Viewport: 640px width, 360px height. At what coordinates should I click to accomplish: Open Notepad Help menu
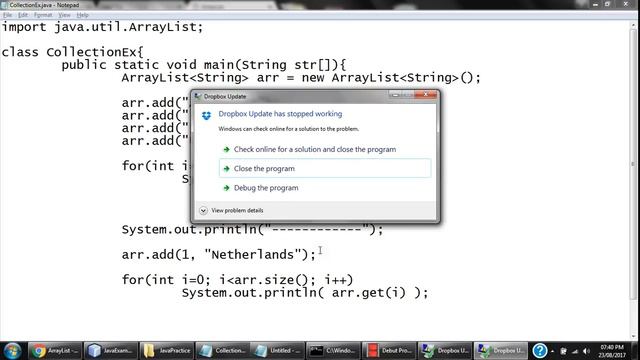point(82,15)
